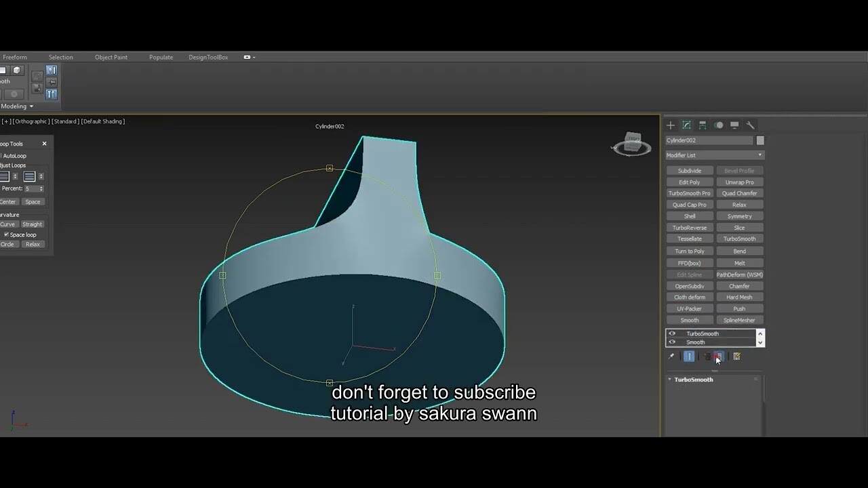
Task: Select the Freeform ribbon tab
Action: [15, 57]
